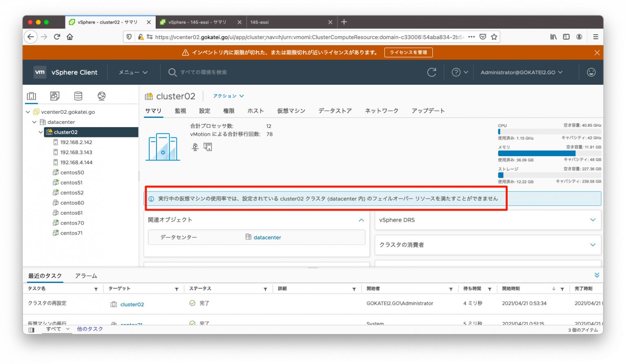Click the ライセンスを管理 button
Image resolution: width=626 pixels, height=364 pixels.
pos(408,53)
